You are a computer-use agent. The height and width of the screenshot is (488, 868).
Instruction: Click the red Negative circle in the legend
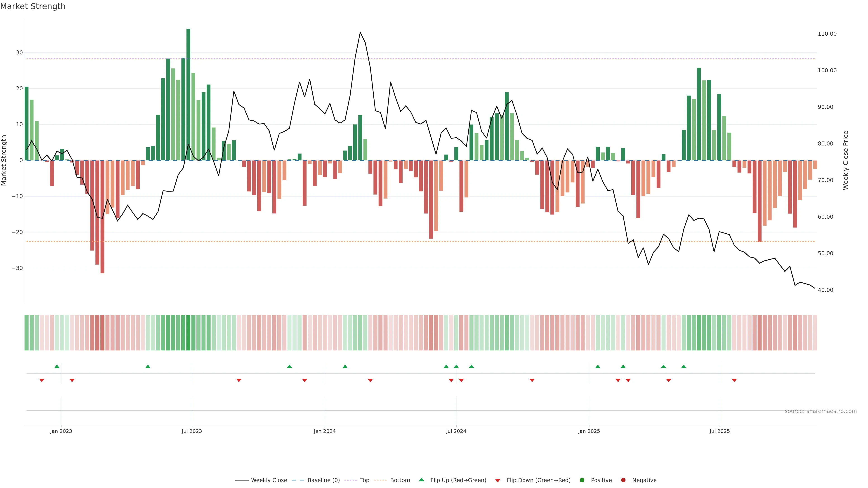click(x=623, y=480)
